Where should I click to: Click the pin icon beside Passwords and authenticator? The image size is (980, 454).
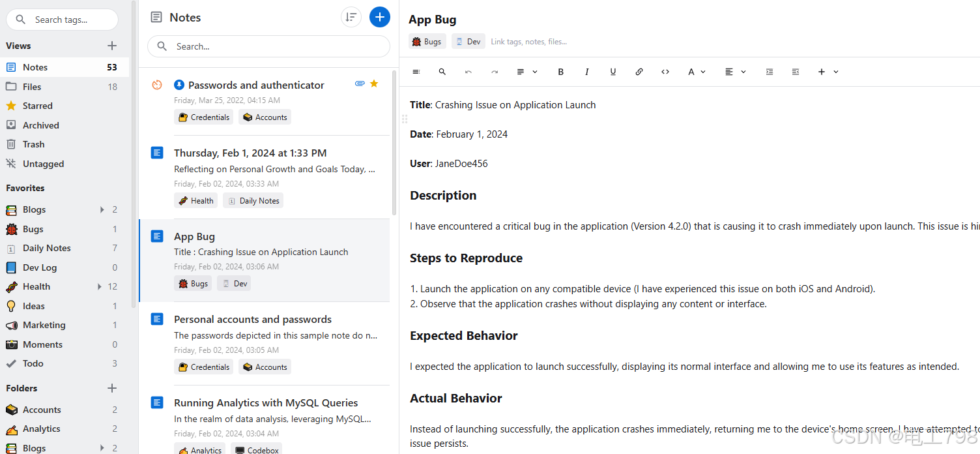tap(179, 85)
